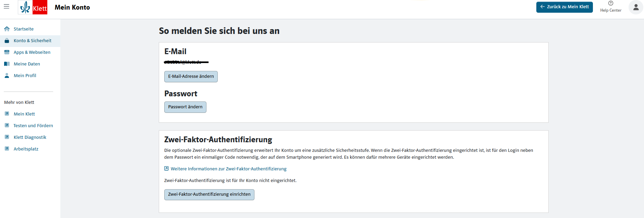Open Weitere Informationen zur Zwei-Faktor-Authentifizierung link
The image size is (644, 218).
point(228,169)
